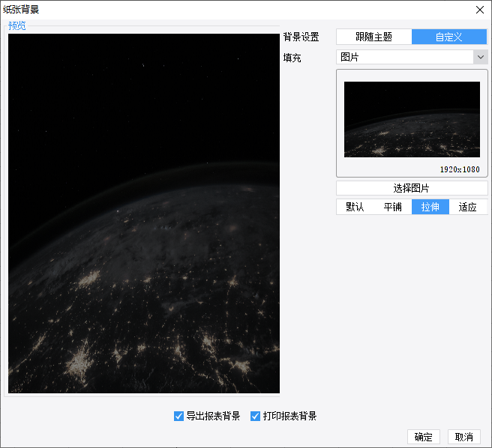
Task: Toggle the 打印报表背景 checkbox
Action: (x=255, y=416)
